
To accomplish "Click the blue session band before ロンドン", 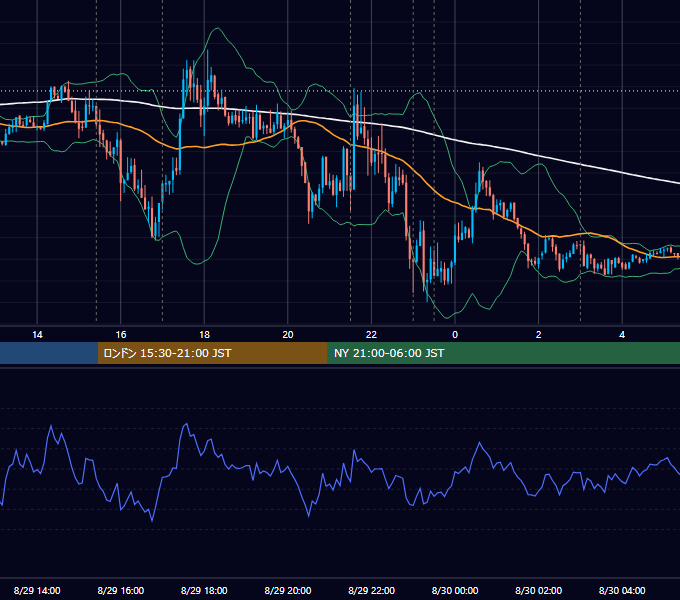I will (49, 353).
